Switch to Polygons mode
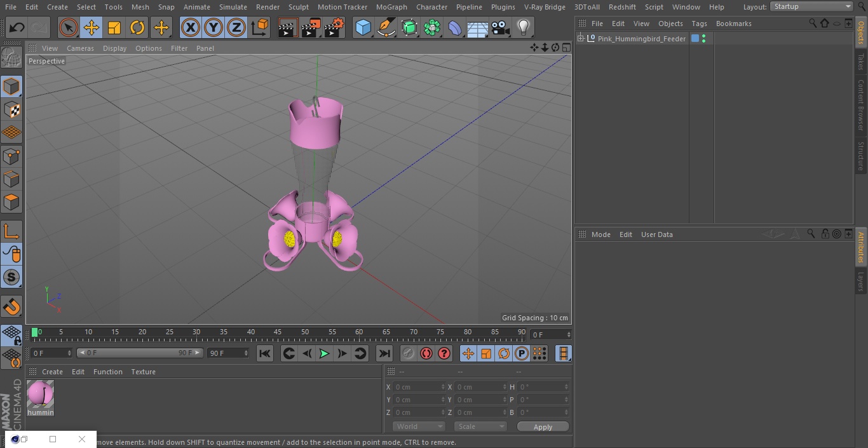The height and width of the screenshot is (448, 868). 11,202
